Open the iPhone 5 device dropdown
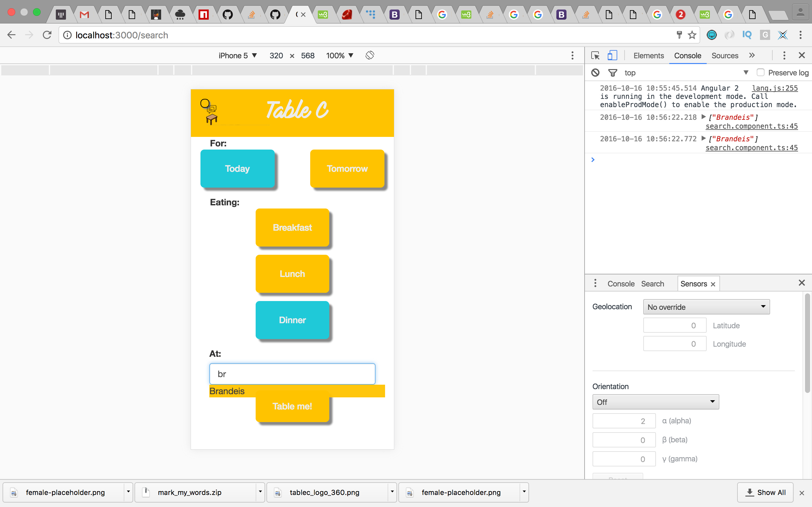Viewport: 812px width, 507px height. click(237, 55)
